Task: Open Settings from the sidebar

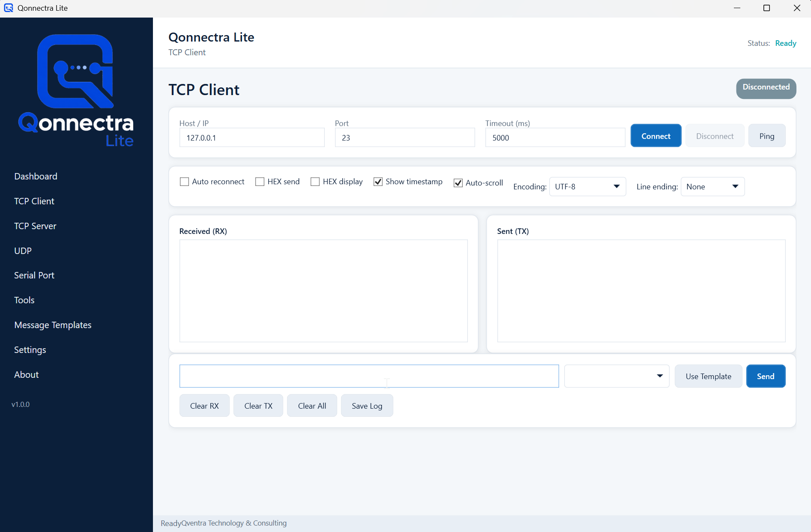Action: coord(30,350)
